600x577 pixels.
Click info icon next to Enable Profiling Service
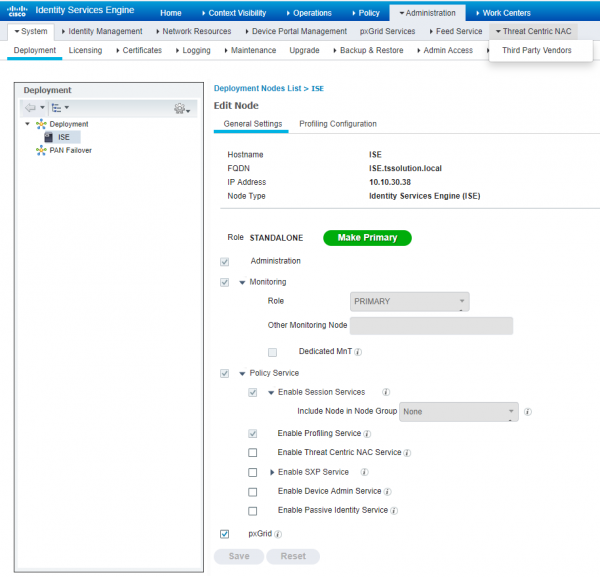368,434
